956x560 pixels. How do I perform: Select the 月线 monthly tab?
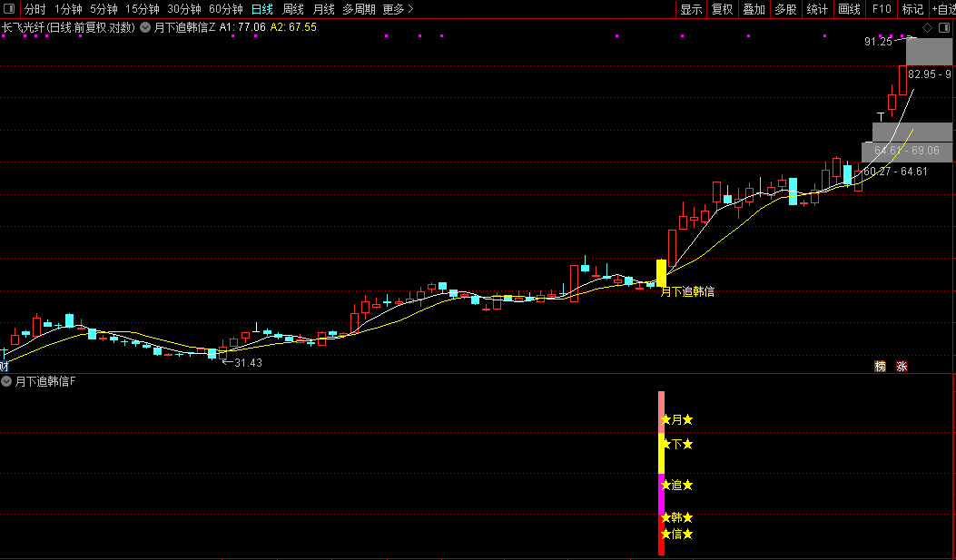click(324, 9)
